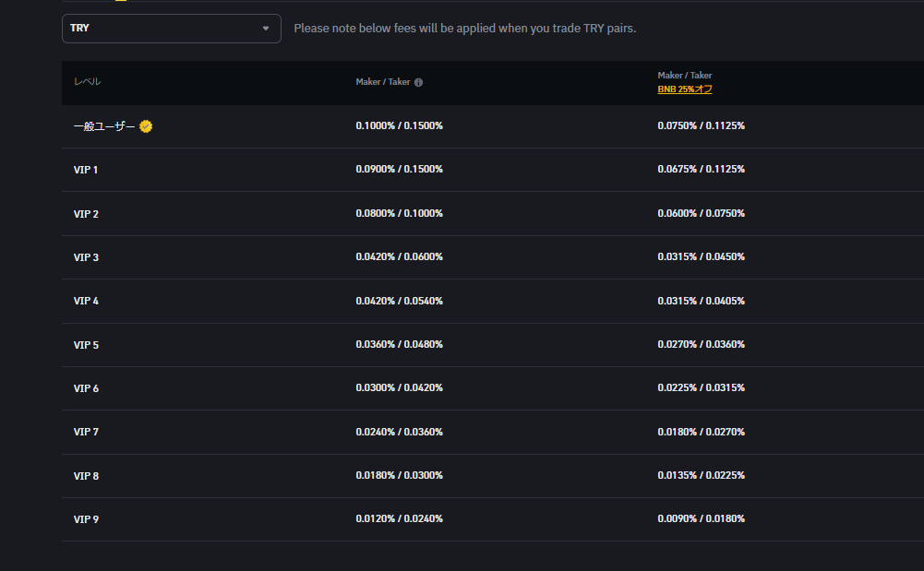Open the BNB 25%オフ link
This screenshot has height=571, width=924.
pos(684,89)
